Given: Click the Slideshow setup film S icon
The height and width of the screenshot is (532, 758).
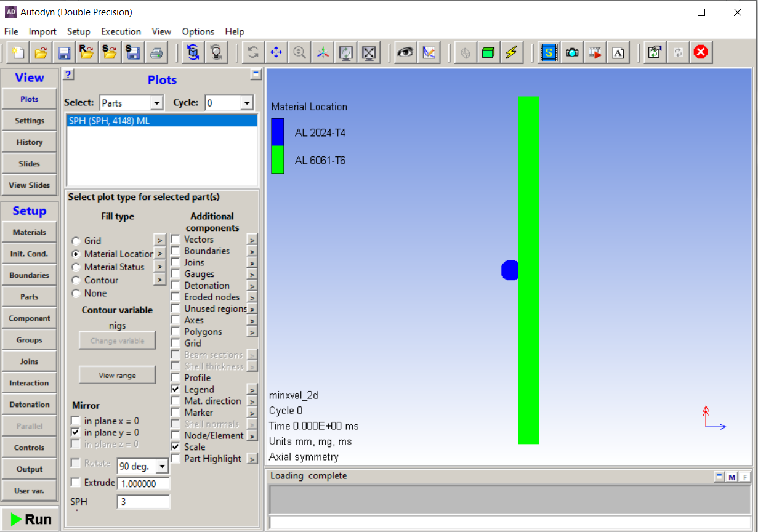Looking at the screenshot, I should 549,53.
